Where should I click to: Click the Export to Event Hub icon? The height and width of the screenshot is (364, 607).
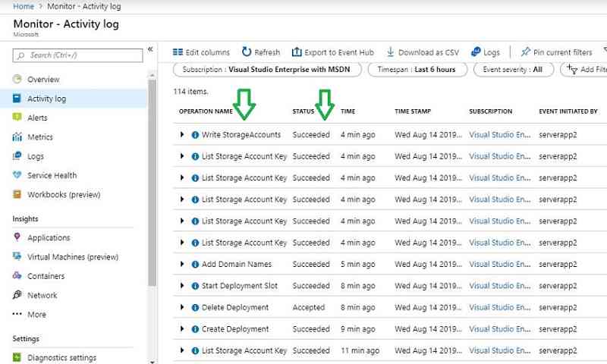coord(297,52)
